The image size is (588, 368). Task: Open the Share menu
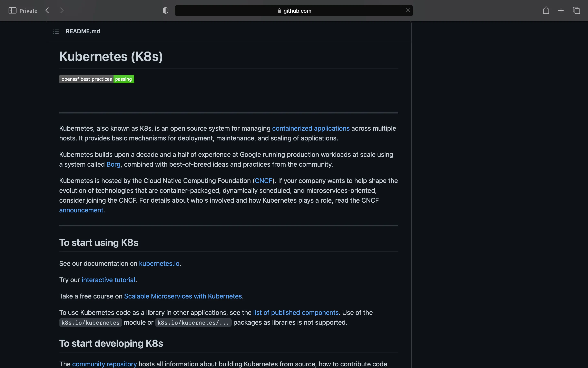546,10
